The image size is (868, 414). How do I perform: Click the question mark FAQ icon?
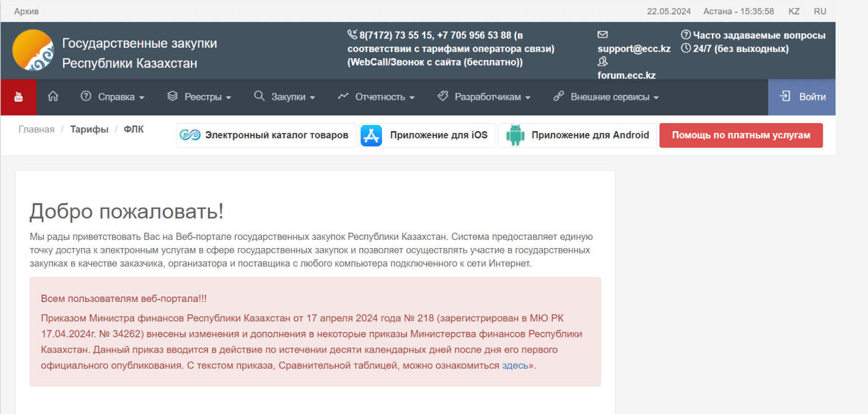pyautogui.click(x=686, y=36)
